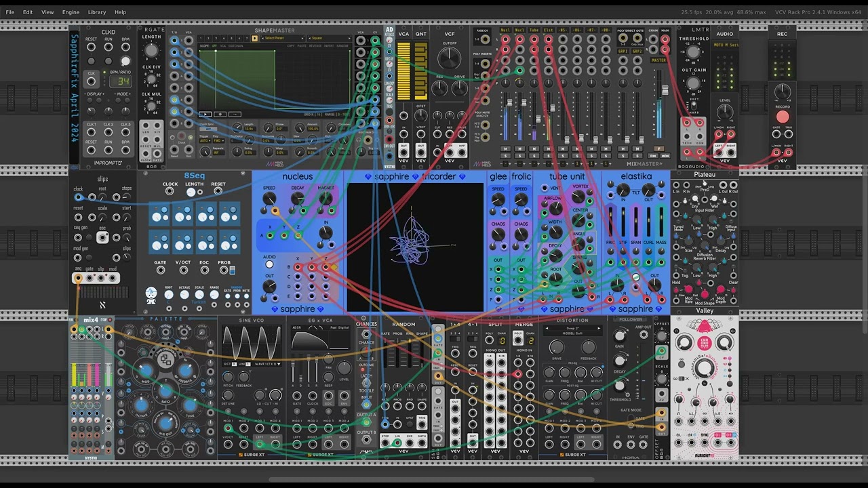Click the tube unit VORTEX knob
The width and height of the screenshot is (868, 488).
(578, 197)
